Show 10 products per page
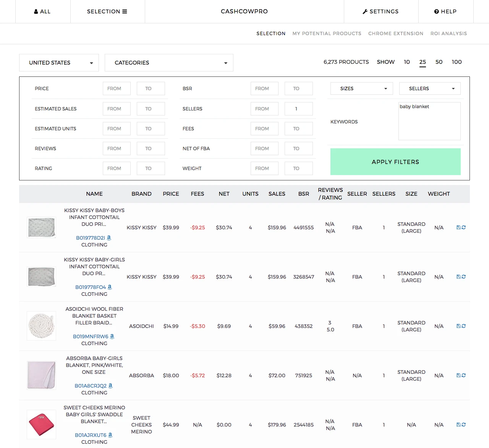This screenshot has height=448, width=489. [x=407, y=62]
